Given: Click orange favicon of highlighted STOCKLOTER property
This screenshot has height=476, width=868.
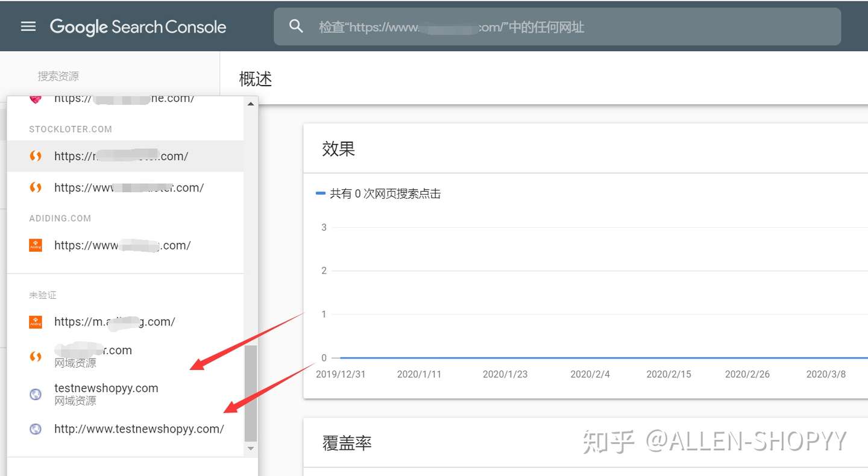Looking at the screenshot, I should [36, 156].
